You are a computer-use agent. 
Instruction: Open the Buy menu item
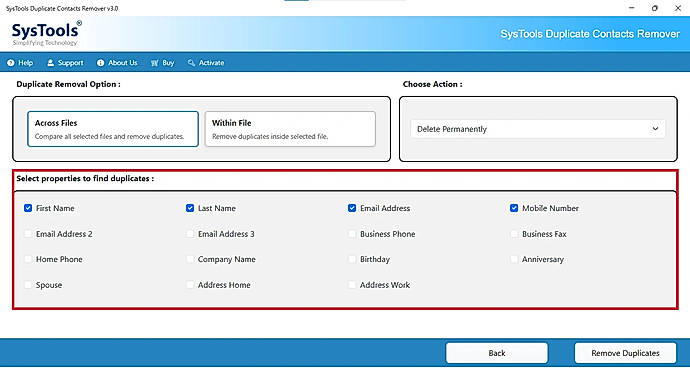162,63
